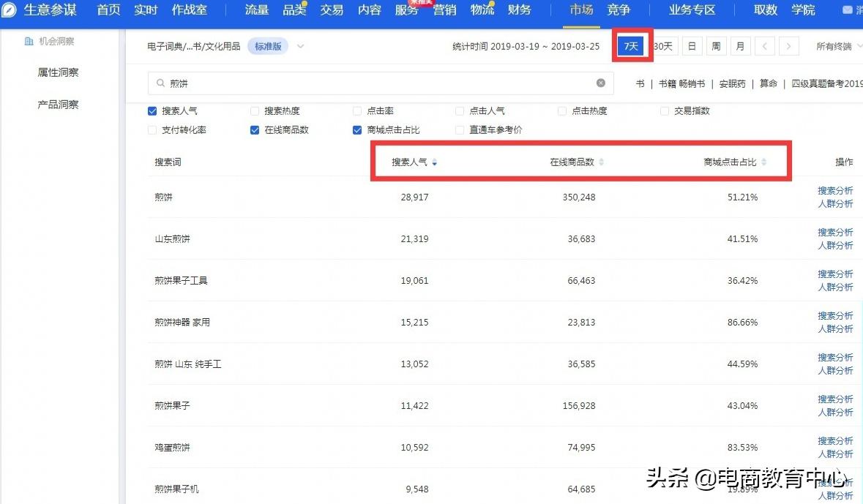Click the magnifier icon in the search bar
This screenshot has width=863, height=504.
161,83
